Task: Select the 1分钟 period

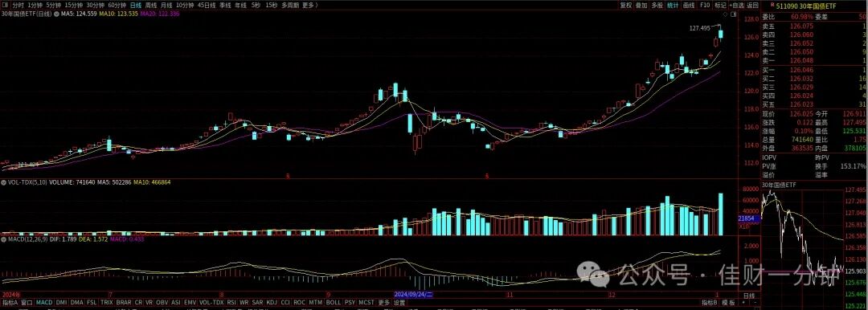Action: pyautogui.click(x=35, y=5)
